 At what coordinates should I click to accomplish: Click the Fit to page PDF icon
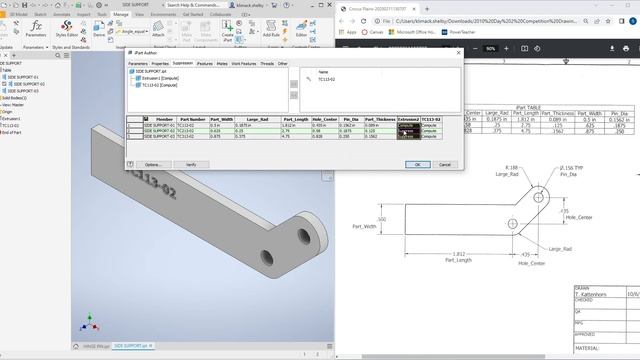pyautogui.click(x=524, y=49)
